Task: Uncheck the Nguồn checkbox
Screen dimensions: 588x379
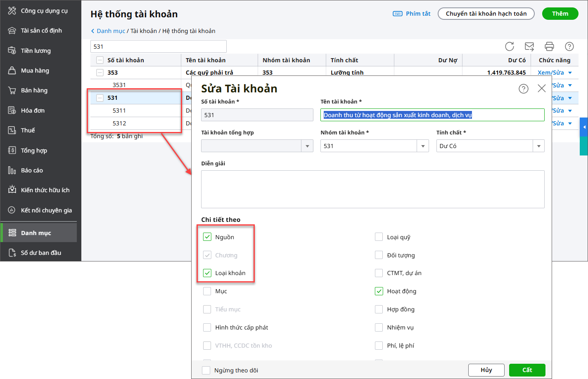Action: pos(207,237)
